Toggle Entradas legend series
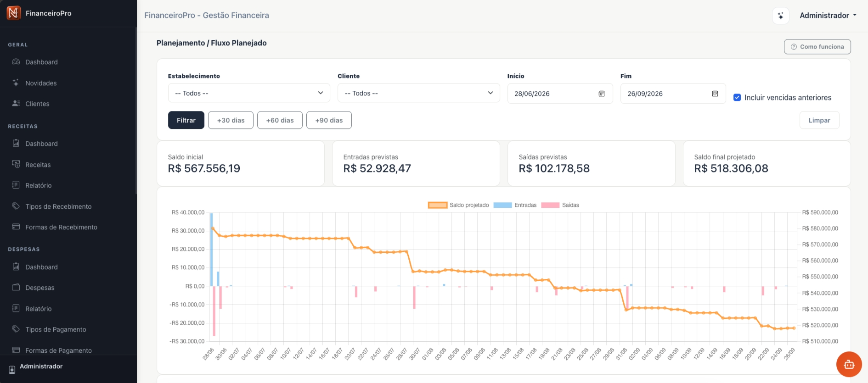The width and height of the screenshot is (868, 383). click(515, 205)
